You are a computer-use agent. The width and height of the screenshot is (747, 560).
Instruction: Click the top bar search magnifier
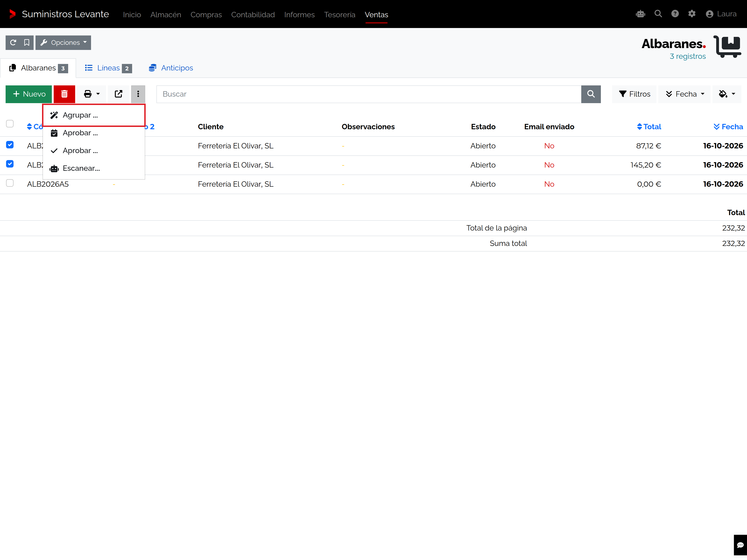tap(658, 14)
